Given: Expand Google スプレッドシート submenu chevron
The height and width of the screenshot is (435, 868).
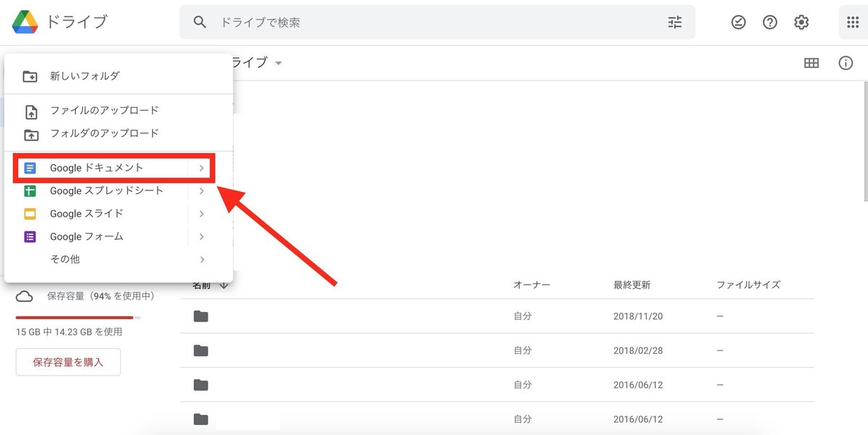Looking at the screenshot, I should click(202, 191).
